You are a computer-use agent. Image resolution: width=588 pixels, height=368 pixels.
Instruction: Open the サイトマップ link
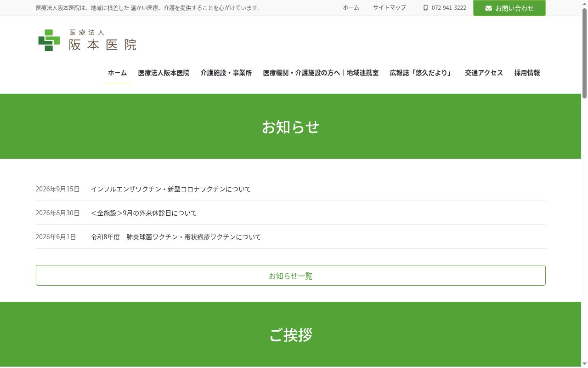(x=390, y=7)
